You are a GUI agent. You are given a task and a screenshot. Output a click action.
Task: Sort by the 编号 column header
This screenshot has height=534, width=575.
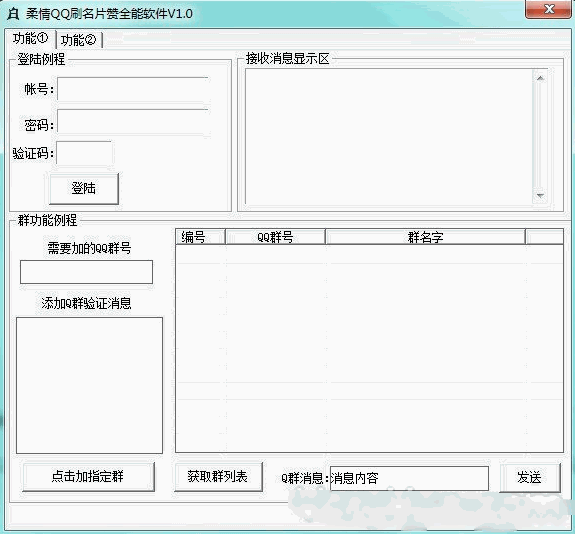pos(200,237)
